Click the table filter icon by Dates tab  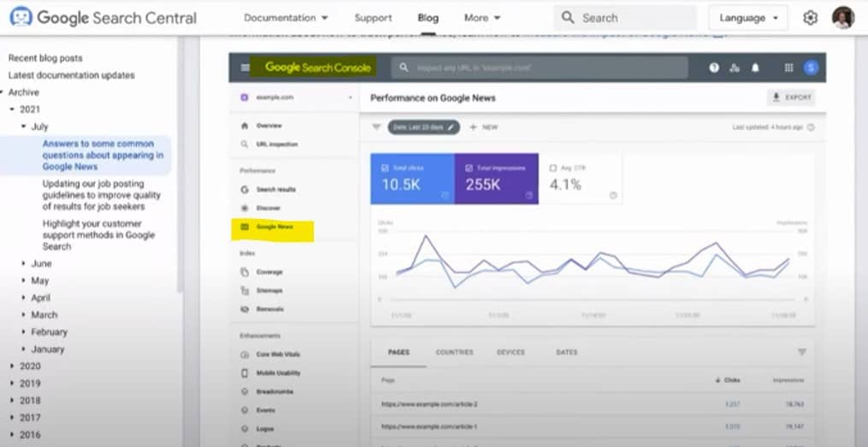click(x=801, y=352)
